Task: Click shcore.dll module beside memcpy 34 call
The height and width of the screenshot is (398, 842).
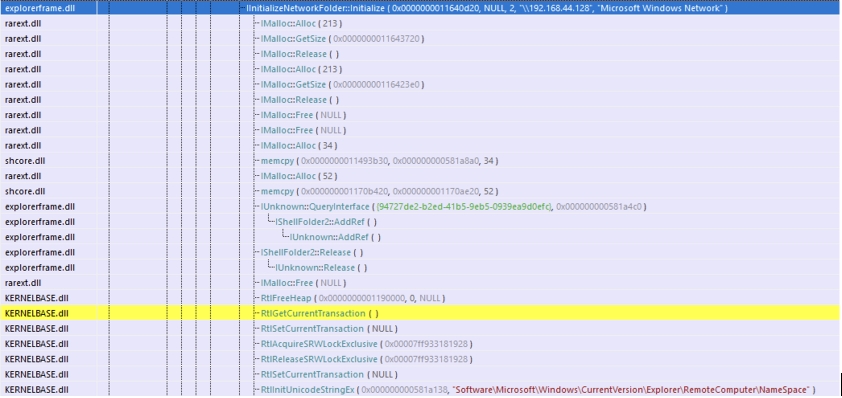Action: 25,161
